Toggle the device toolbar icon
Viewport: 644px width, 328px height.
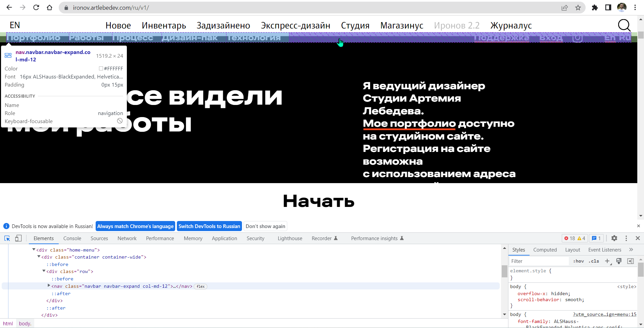(18, 238)
